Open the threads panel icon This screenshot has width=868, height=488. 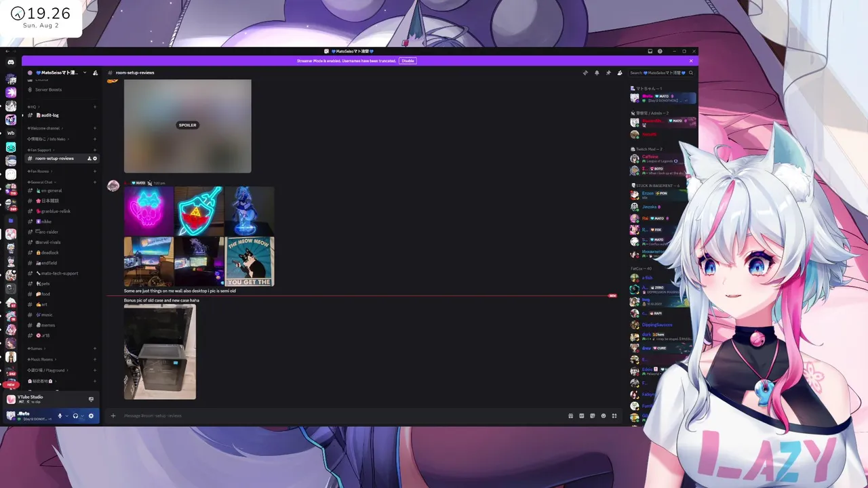pyautogui.click(x=585, y=73)
